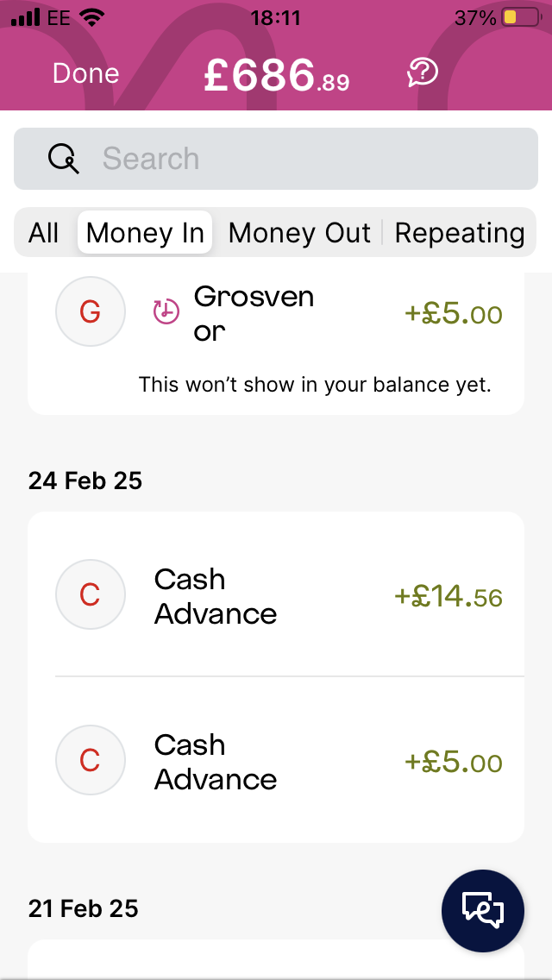The image size is (552, 980).
Task: Tap the floating chat assistant button
Action: [x=483, y=911]
